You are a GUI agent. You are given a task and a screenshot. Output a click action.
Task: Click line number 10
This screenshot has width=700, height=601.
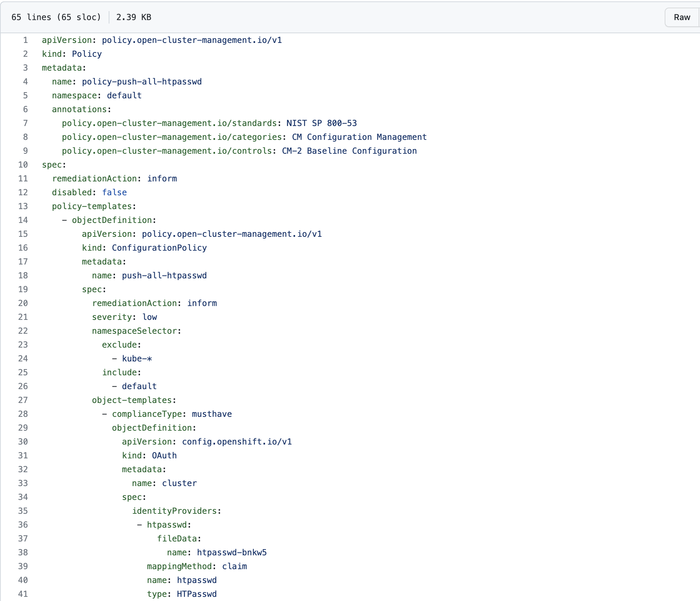[23, 165]
